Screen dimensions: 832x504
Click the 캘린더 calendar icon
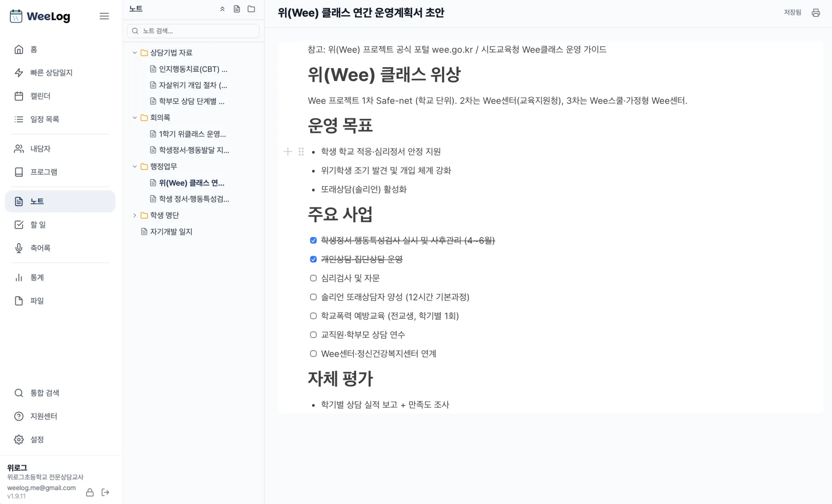pyautogui.click(x=19, y=96)
